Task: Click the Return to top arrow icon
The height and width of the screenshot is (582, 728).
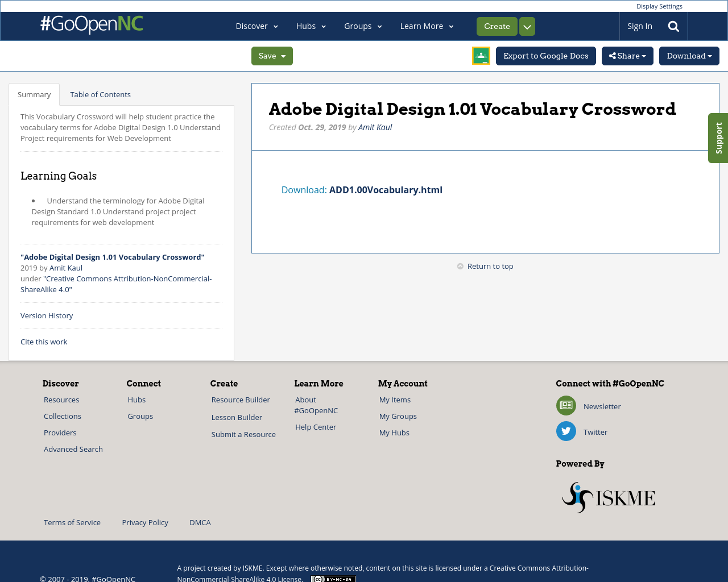Action: [460, 266]
